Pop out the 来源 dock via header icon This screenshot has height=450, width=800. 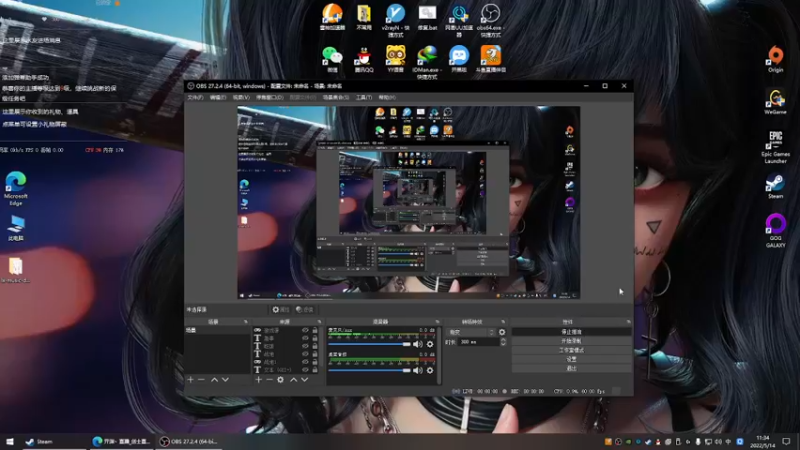[319, 322]
